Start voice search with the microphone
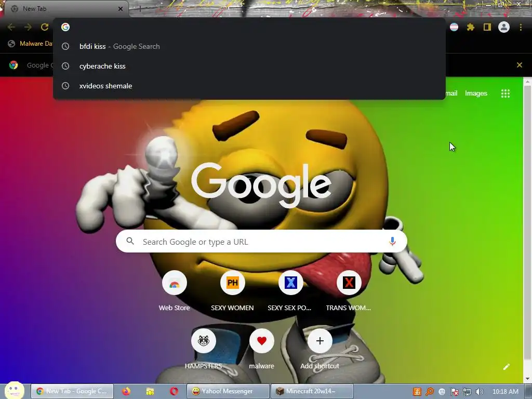This screenshot has height=399, width=532. tap(392, 241)
